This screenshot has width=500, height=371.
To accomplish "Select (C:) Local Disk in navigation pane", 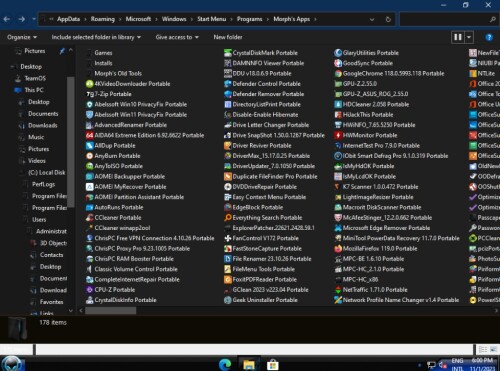I will [x=47, y=173].
